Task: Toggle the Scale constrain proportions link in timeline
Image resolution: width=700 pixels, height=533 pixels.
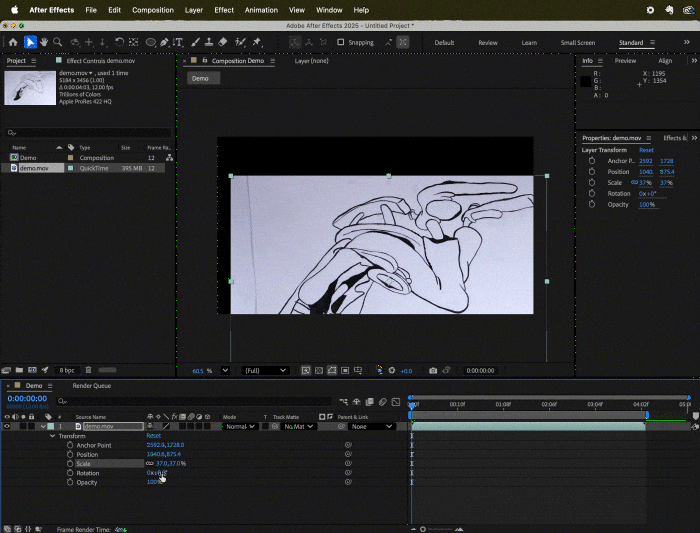Action: click(150, 463)
